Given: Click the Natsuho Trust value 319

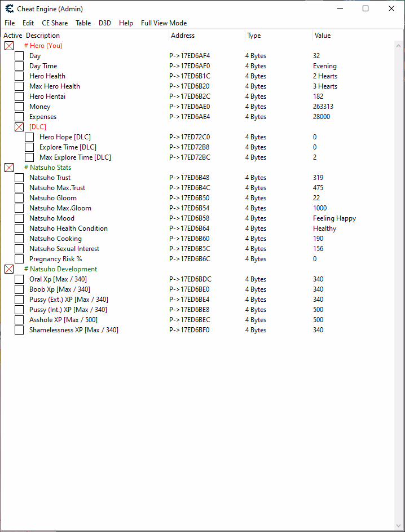Looking at the screenshot, I should (318, 178).
